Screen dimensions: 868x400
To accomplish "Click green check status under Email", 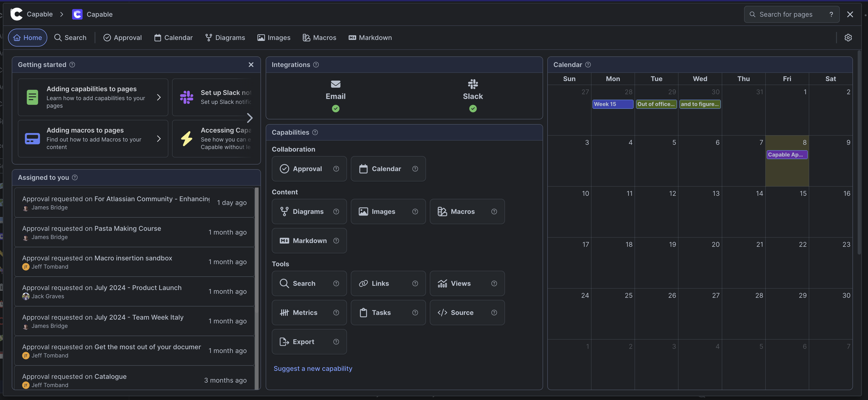I will (335, 108).
